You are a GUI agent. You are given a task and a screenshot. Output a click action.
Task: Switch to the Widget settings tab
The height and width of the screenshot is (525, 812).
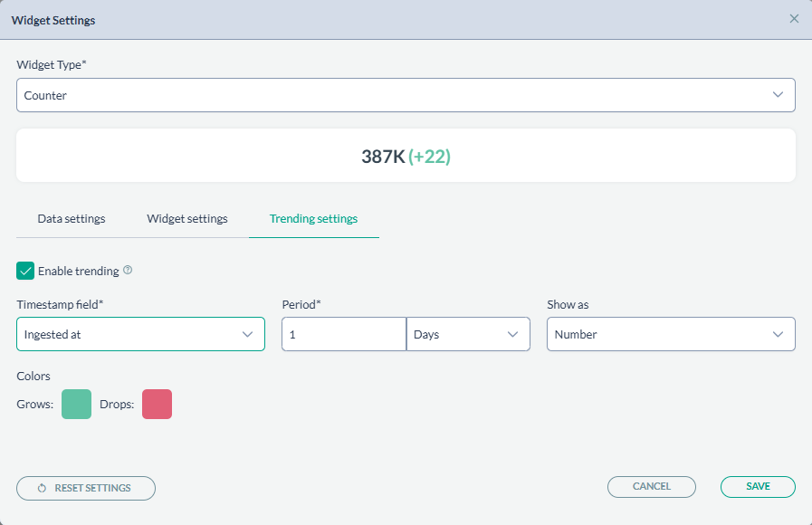click(187, 219)
